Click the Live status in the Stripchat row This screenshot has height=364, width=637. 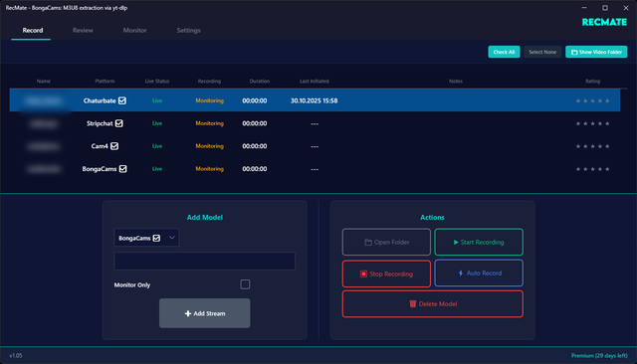(157, 123)
